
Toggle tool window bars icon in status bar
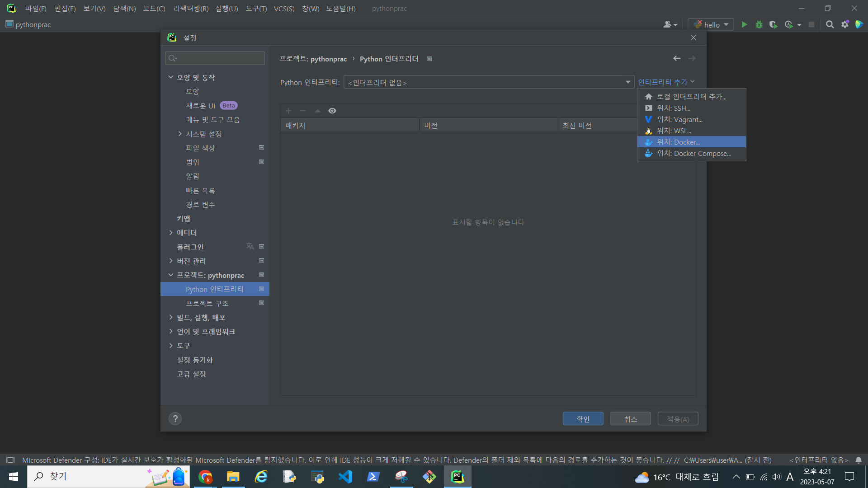10,460
